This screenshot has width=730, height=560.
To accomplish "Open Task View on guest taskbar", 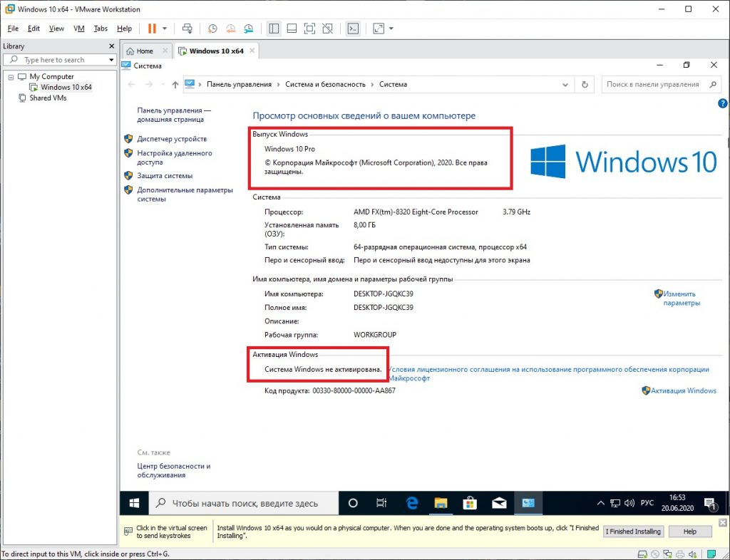I will coord(381,503).
